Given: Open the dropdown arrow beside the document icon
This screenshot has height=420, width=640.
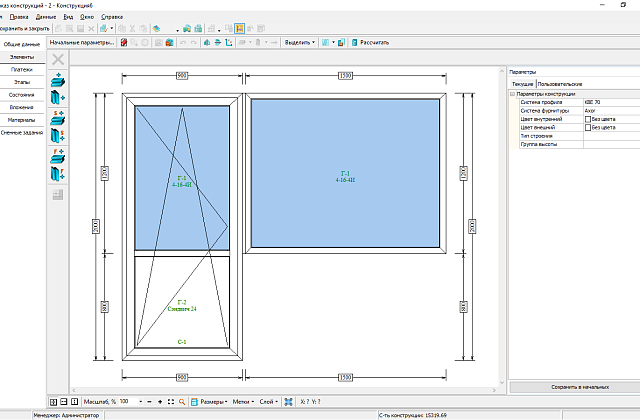Looking at the screenshot, I should click(x=112, y=29).
